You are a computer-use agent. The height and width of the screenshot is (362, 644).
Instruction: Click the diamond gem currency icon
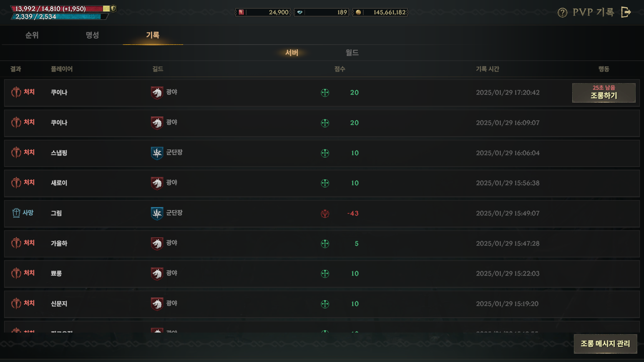300,12
